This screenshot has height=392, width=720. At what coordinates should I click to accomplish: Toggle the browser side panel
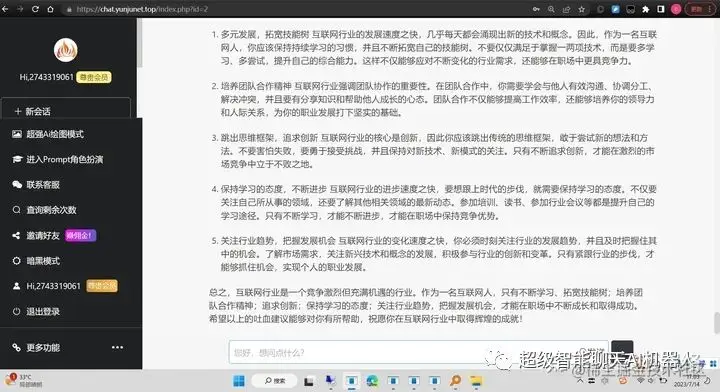(x=661, y=9)
